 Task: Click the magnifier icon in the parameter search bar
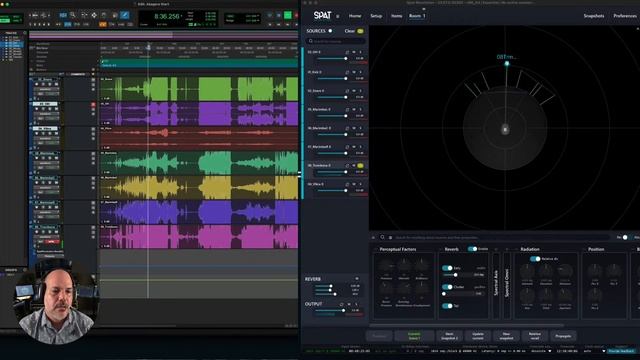click(382, 237)
